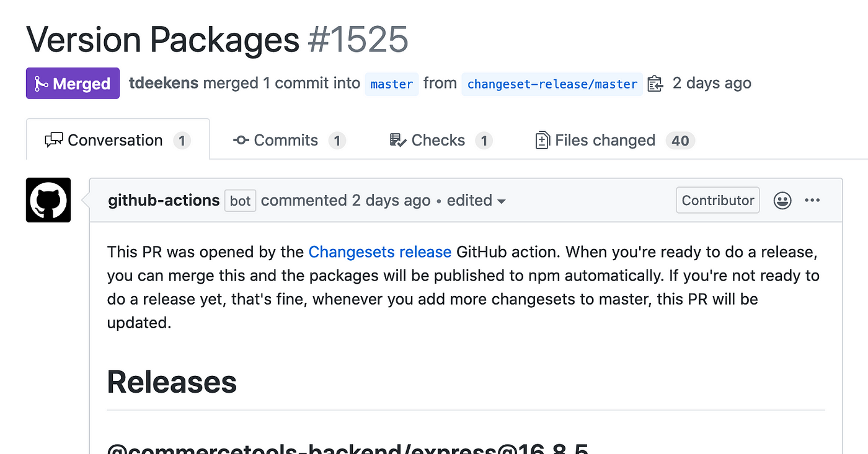Copy branch name using clipboard icon
The height and width of the screenshot is (454, 868).
(x=655, y=84)
